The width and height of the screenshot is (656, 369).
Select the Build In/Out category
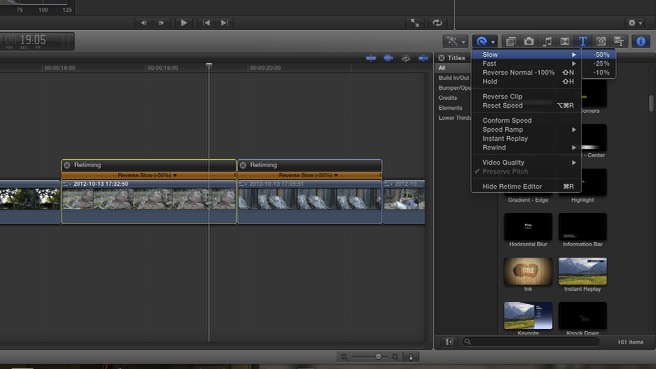click(x=454, y=78)
